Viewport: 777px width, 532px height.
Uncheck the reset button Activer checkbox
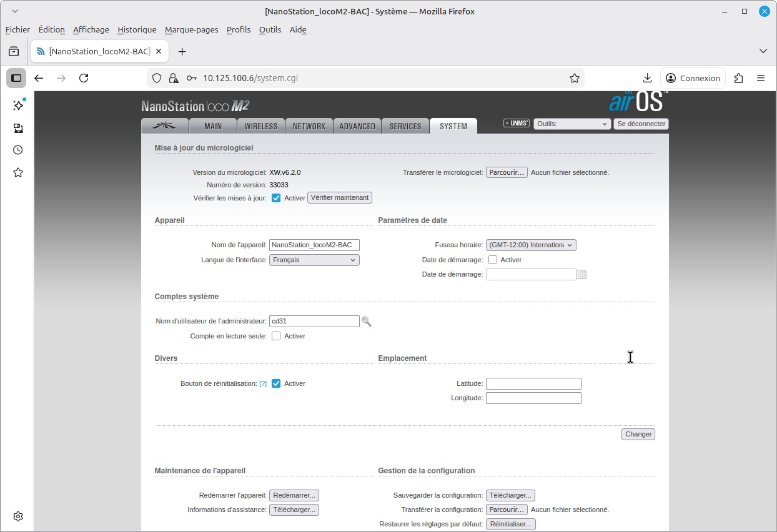(276, 383)
